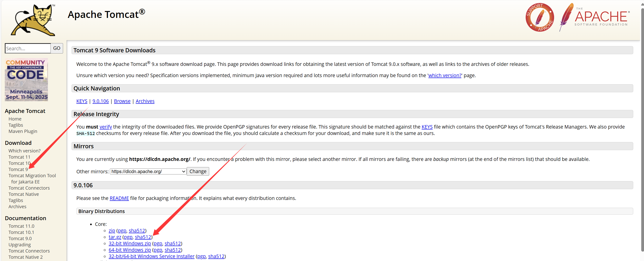Open Archives in quick navigation
The height and width of the screenshot is (261, 644).
pyautogui.click(x=145, y=101)
